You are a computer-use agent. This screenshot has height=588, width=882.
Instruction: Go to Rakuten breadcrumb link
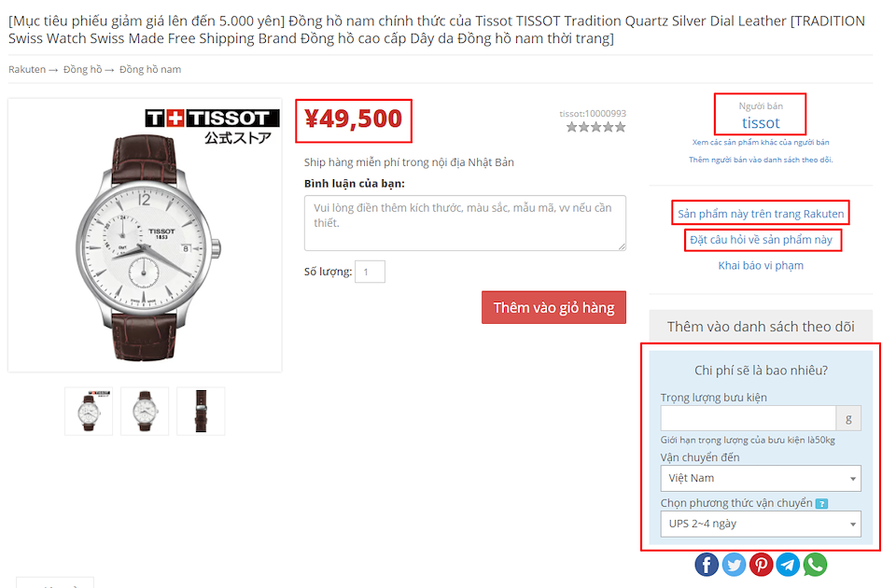coord(27,69)
